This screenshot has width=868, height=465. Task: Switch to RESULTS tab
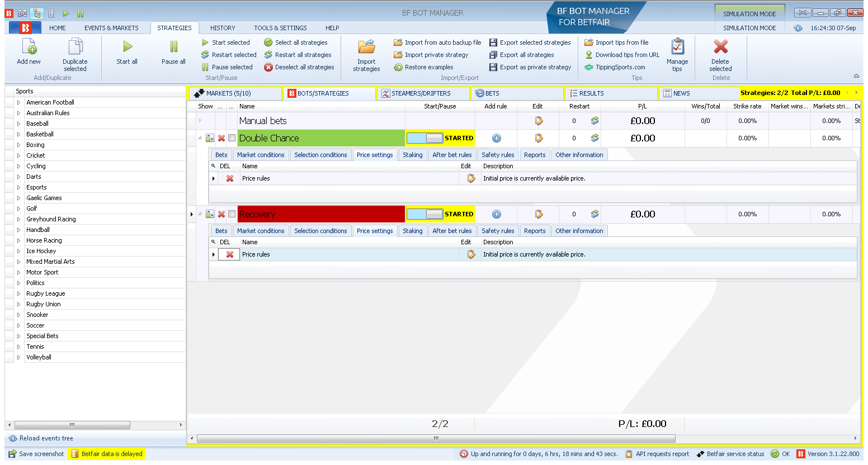[611, 93]
